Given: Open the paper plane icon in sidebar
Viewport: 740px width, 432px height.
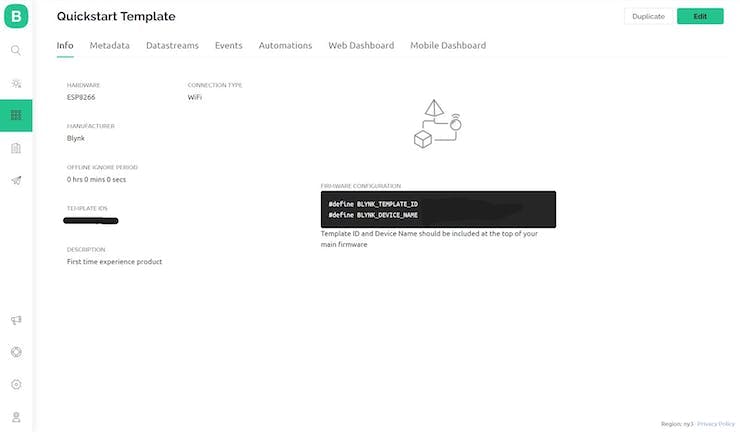Looking at the screenshot, I should (16, 180).
